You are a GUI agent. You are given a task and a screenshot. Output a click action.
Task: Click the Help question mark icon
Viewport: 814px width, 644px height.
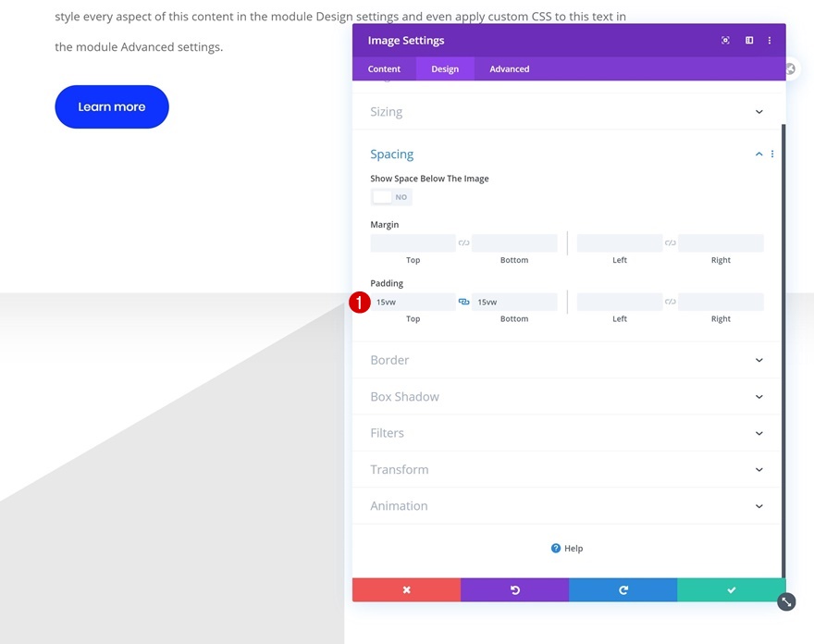pos(556,549)
